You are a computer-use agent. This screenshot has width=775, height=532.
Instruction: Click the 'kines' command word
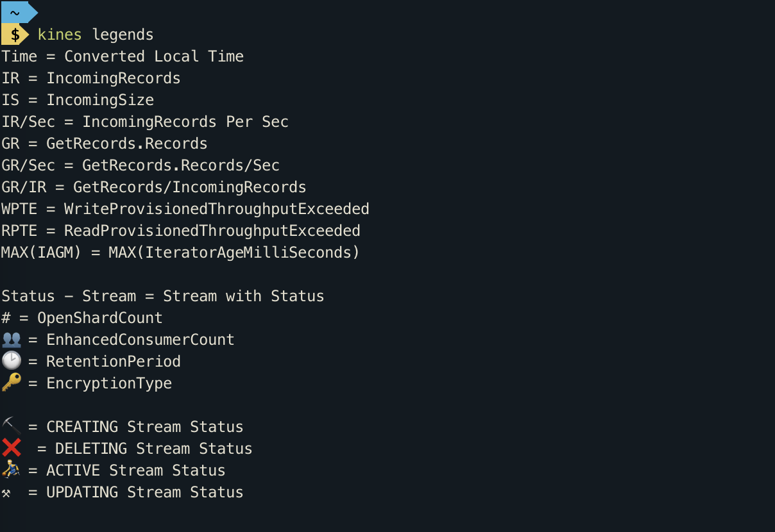60,35
